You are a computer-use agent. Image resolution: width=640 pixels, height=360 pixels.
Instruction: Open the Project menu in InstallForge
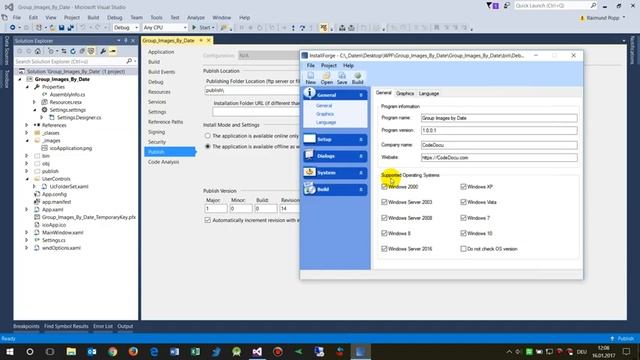[329, 65]
